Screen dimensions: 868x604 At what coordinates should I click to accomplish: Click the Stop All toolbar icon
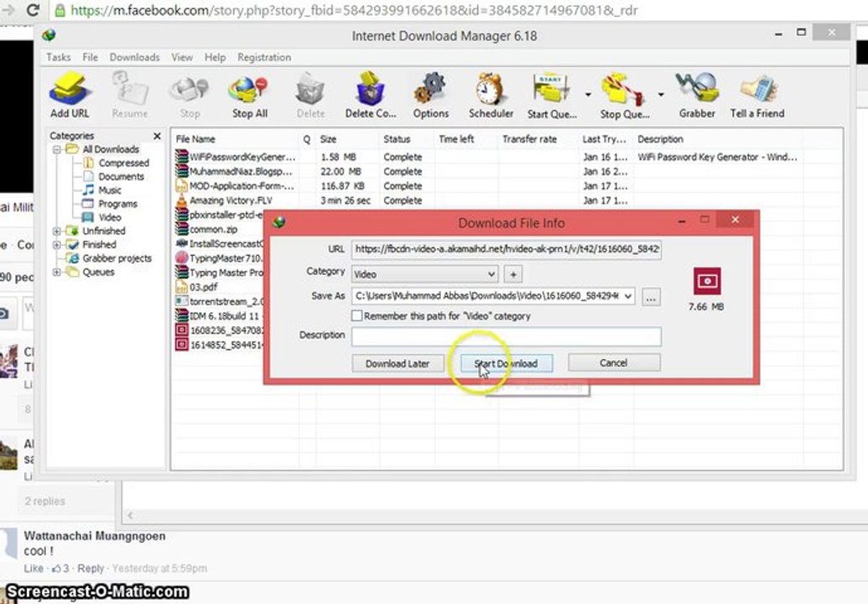[x=250, y=94]
